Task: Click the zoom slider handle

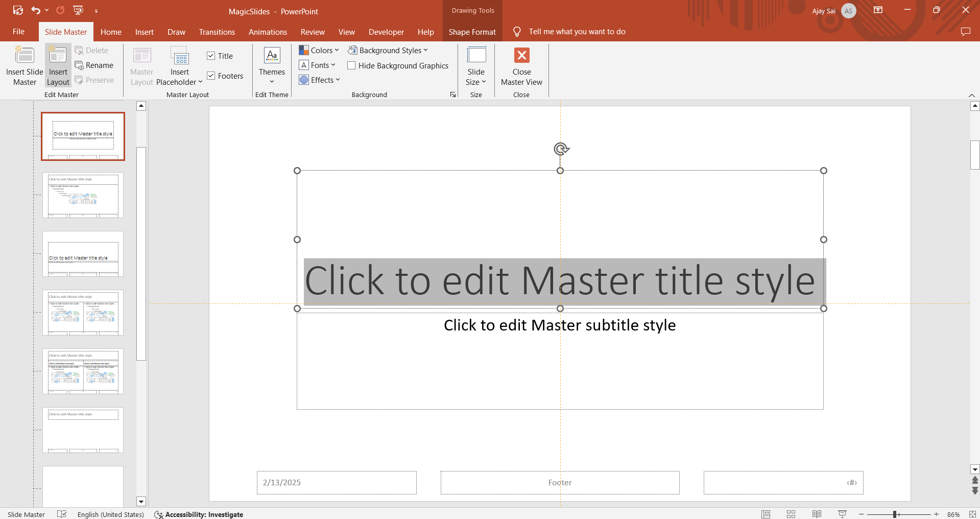Action: tap(895, 514)
